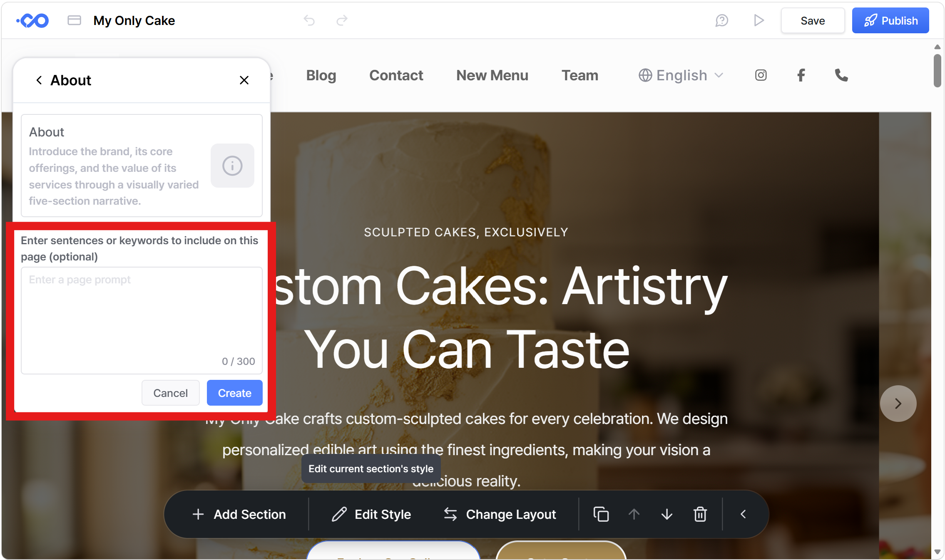
Task: Click the scrollbar down arrow
Action: point(937,552)
